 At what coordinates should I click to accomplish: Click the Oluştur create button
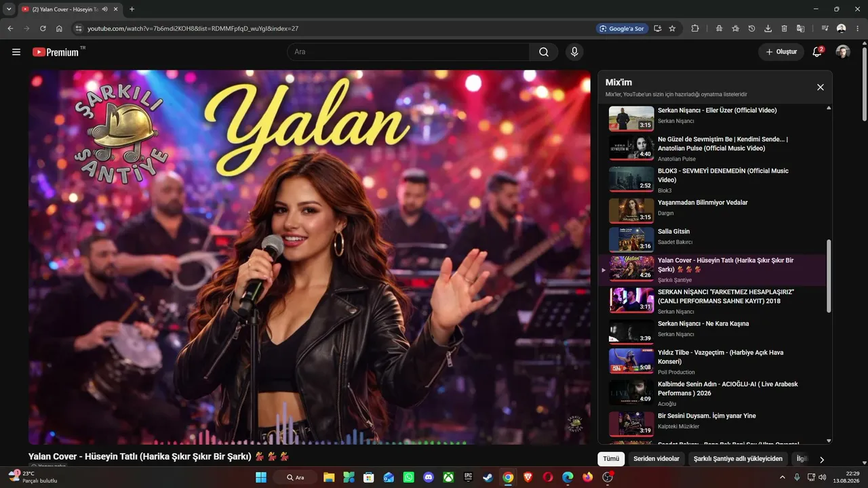[781, 52]
